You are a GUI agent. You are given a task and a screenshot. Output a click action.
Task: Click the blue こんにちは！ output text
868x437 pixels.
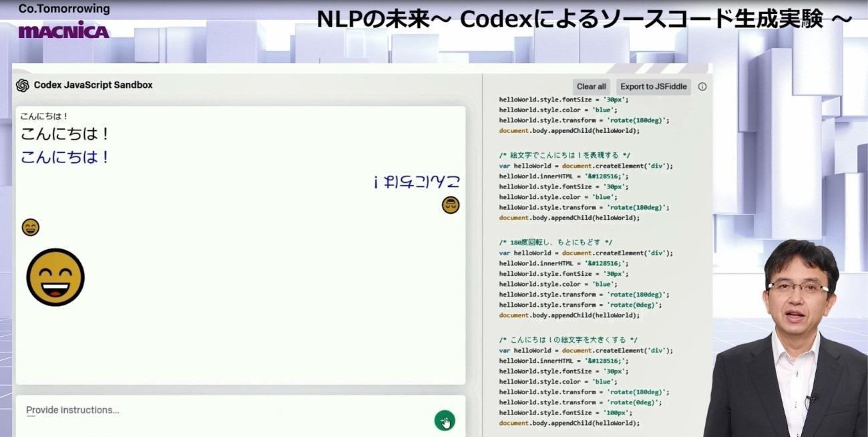point(65,158)
